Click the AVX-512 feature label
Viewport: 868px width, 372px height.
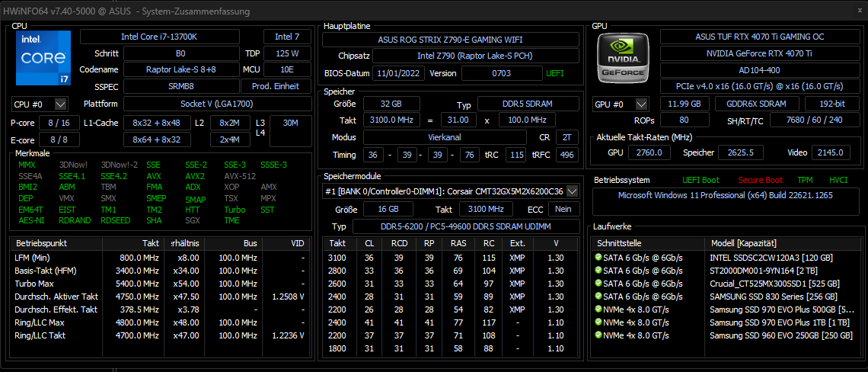(x=240, y=176)
